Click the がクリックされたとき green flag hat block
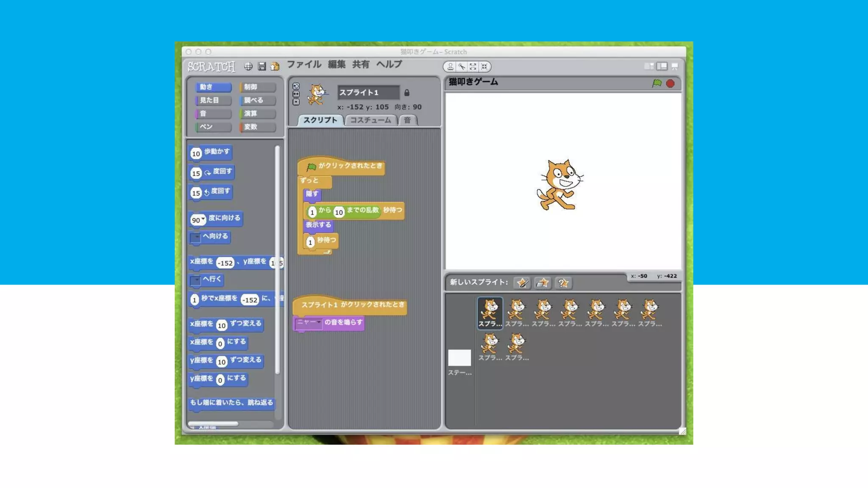 (x=342, y=166)
